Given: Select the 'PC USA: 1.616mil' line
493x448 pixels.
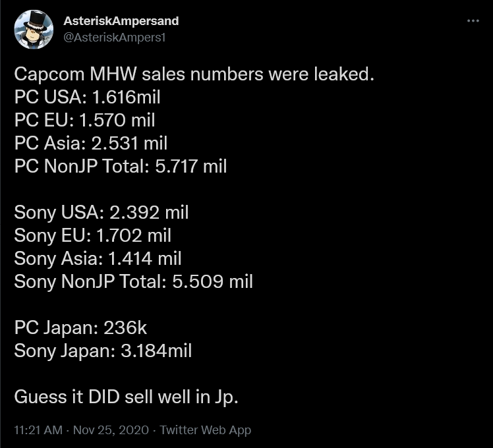Looking at the screenshot, I should tap(88, 97).
